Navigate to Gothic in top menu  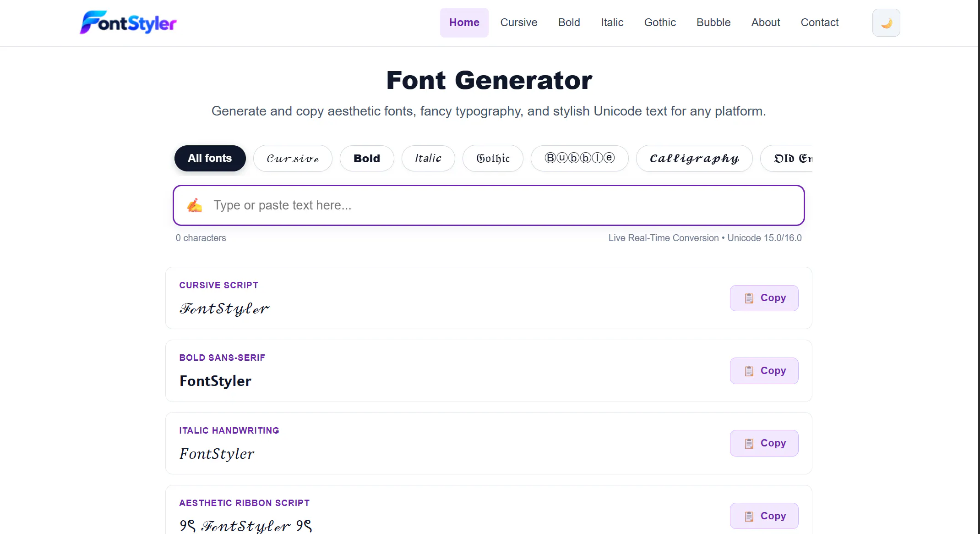click(659, 22)
